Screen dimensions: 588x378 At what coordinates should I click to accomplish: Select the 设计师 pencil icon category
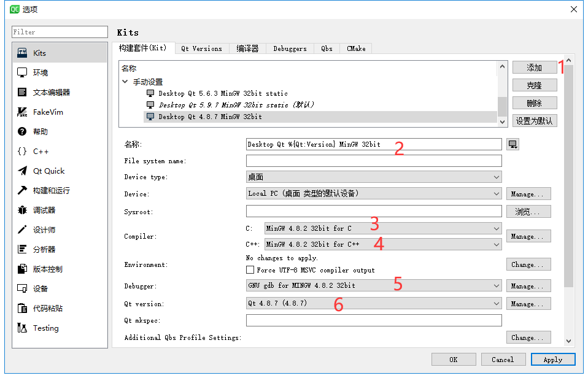click(x=23, y=229)
